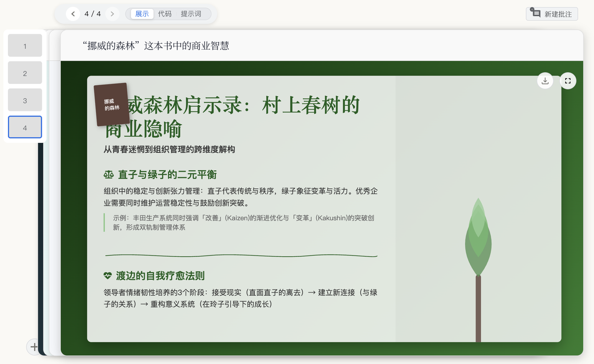Click the page indicator 4 / 4
The height and width of the screenshot is (364, 594).
click(x=92, y=14)
